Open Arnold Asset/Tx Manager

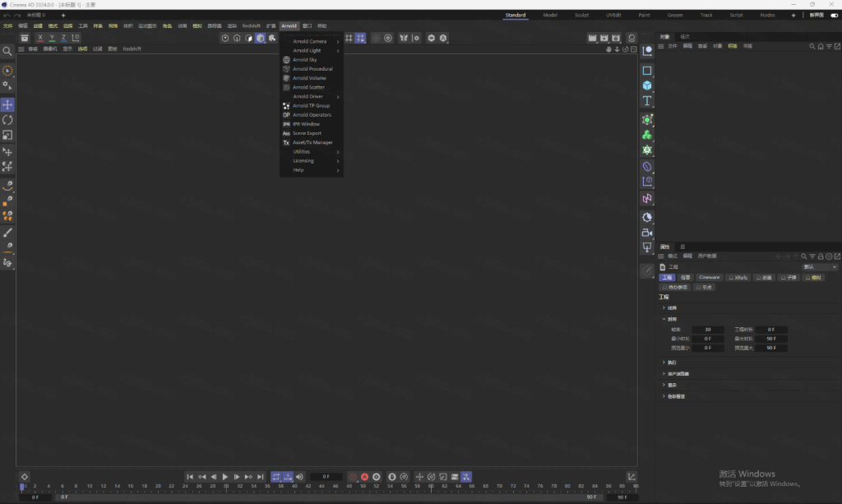point(312,142)
